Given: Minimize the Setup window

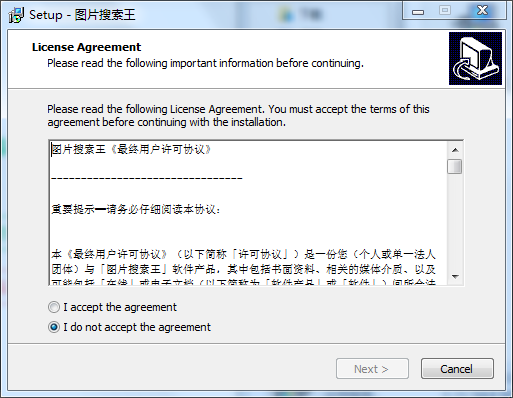Looking at the screenshot, I should click(418, 11).
